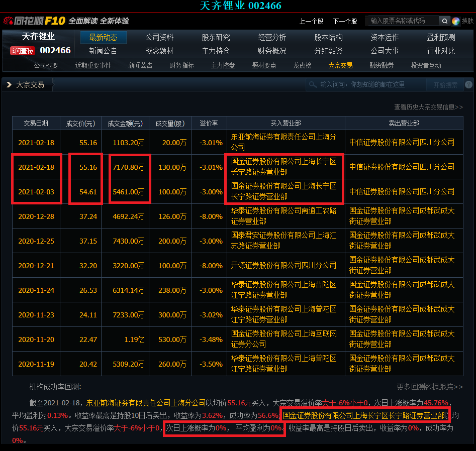The height and width of the screenshot is (451, 476).
Task: Select 大宗交易 sub-navigation item
Action: 341,65
